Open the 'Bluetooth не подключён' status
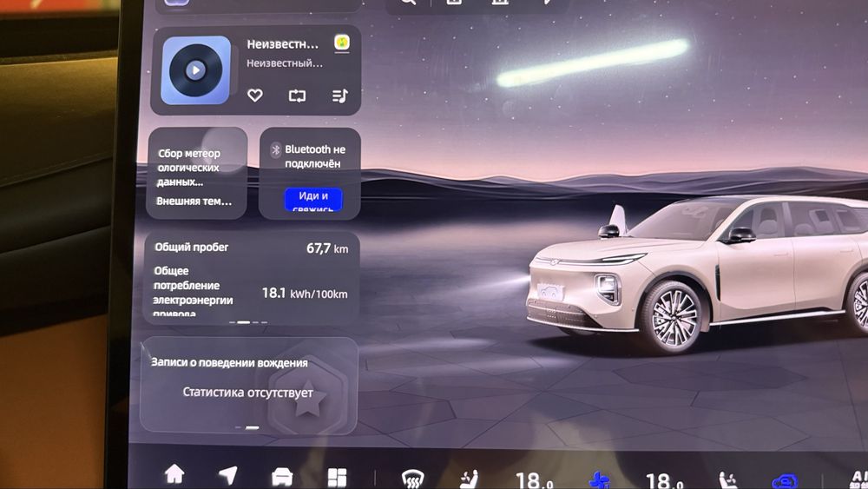The width and height of the screenshot is (868, 489). 314,156
